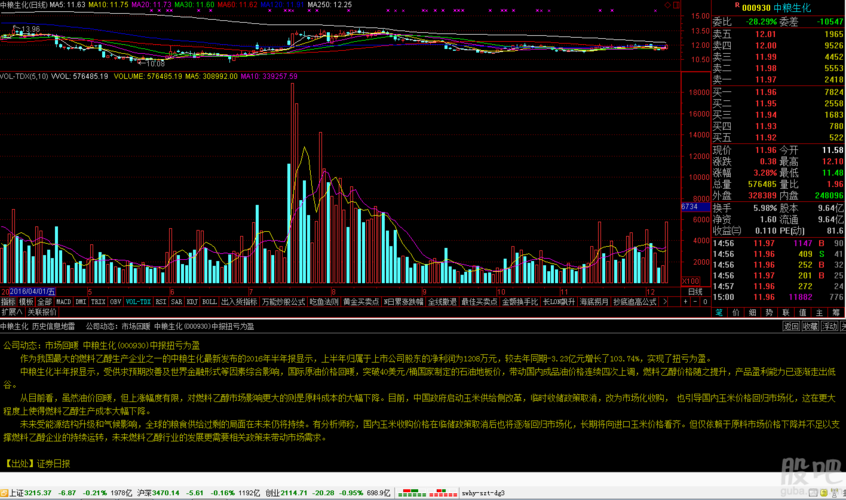
Task: Select the DMI indicator tab
Action: (x=81, y=302)
